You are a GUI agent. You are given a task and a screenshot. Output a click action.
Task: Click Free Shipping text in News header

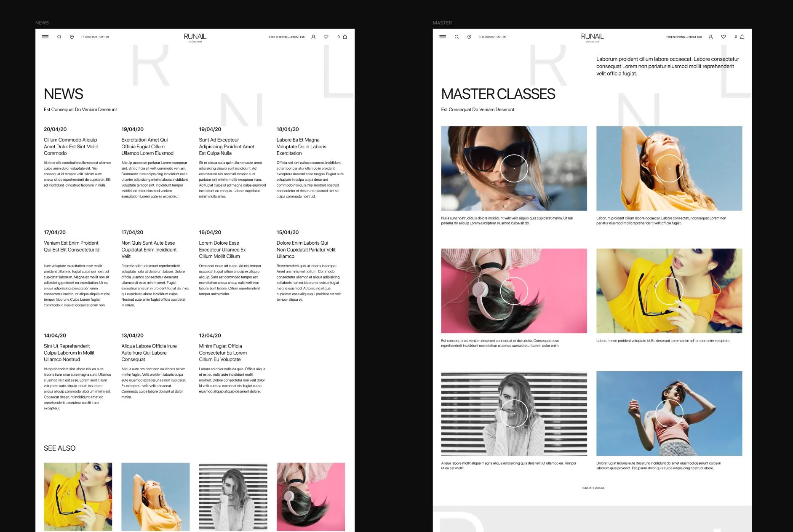click(287, 37)
